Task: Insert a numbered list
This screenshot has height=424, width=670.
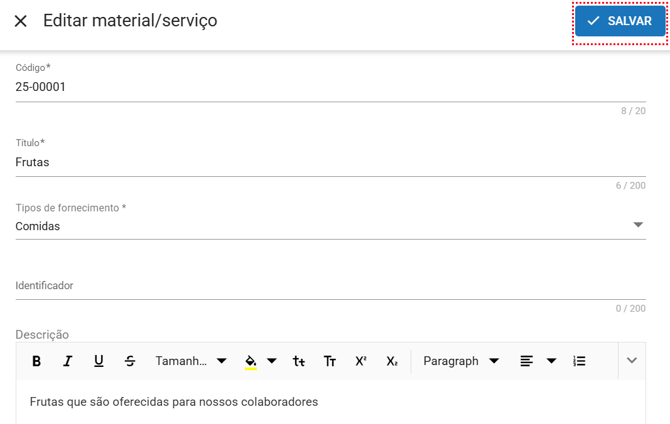Action: pyautogui.click(x=579, y=361)
